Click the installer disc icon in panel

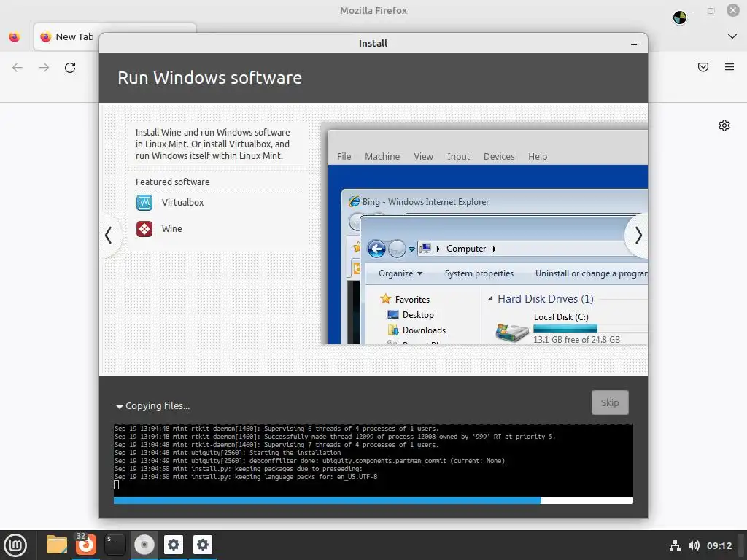(144, 545)
